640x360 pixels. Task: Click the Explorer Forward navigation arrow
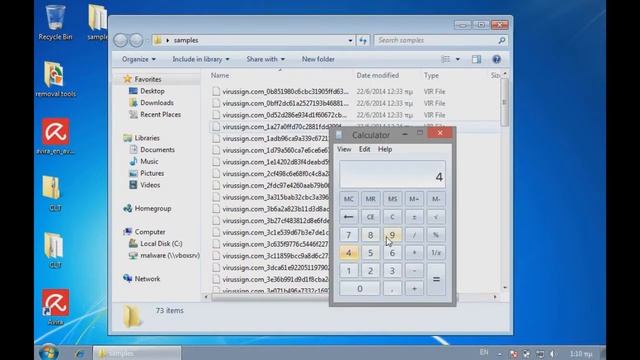point(136,40)
